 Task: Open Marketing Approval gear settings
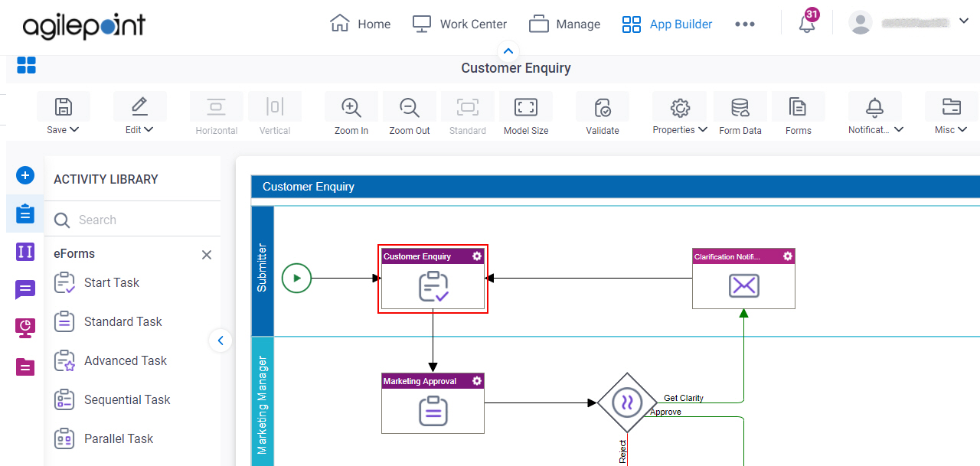coord(477,380)
